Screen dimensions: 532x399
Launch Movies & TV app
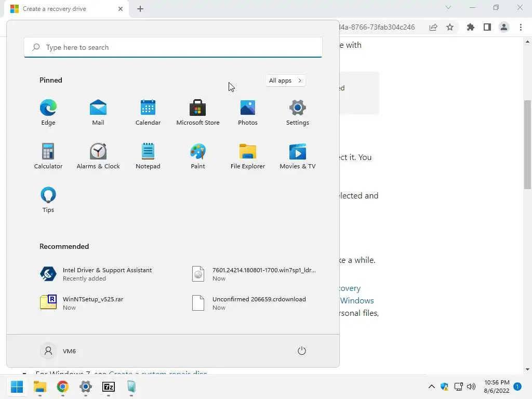[x=298, y=156]
